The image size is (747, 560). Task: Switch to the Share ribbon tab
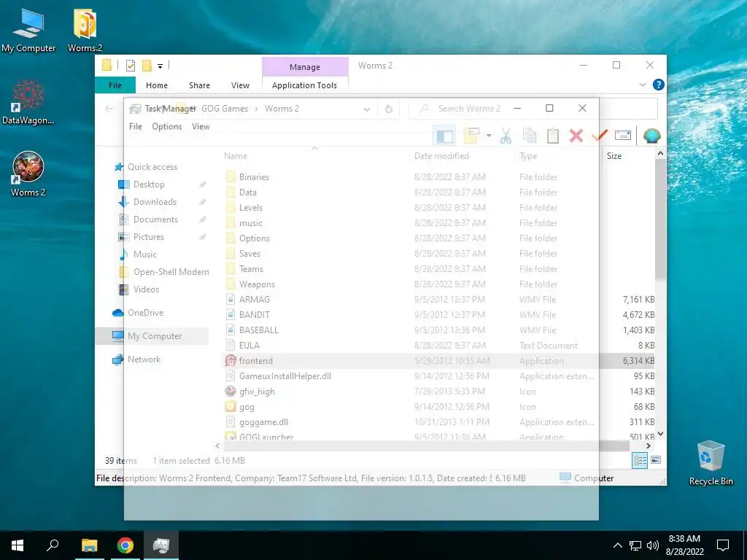coord(199,85)
